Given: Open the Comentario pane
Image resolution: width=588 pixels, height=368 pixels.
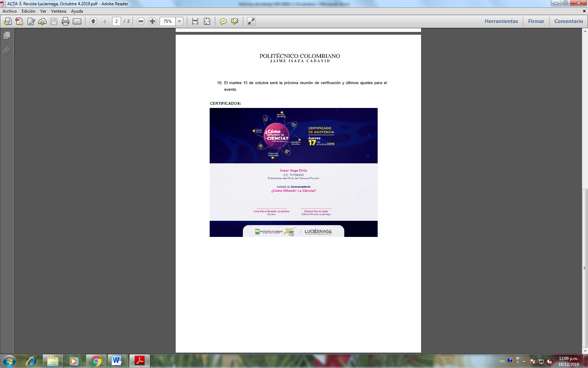Looking at the screenshot, I should [568, 21].
